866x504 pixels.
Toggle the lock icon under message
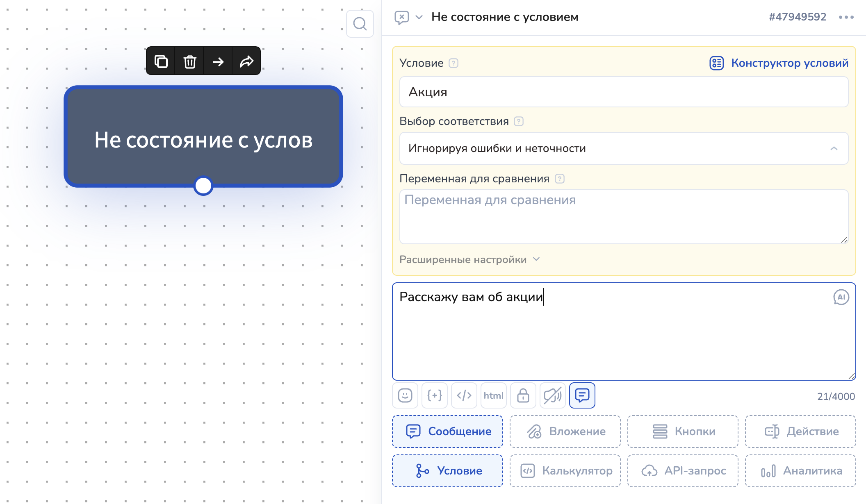[x=523, y=395]
